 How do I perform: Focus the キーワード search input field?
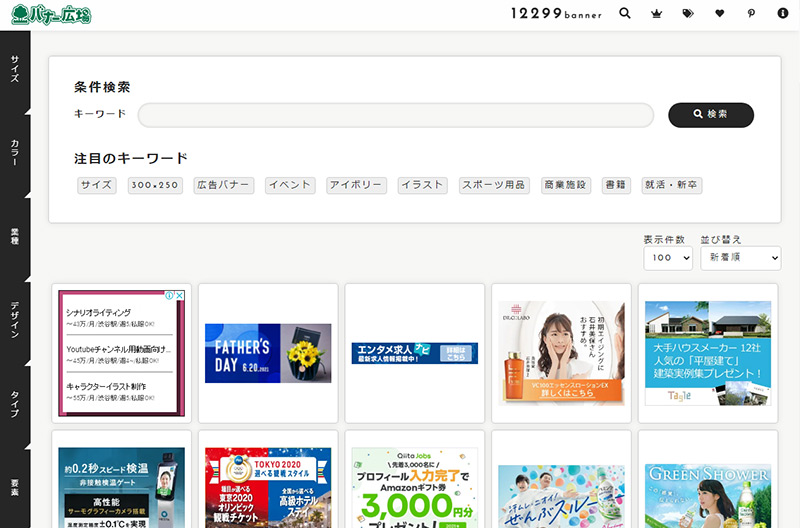click(x=395, y=115)
